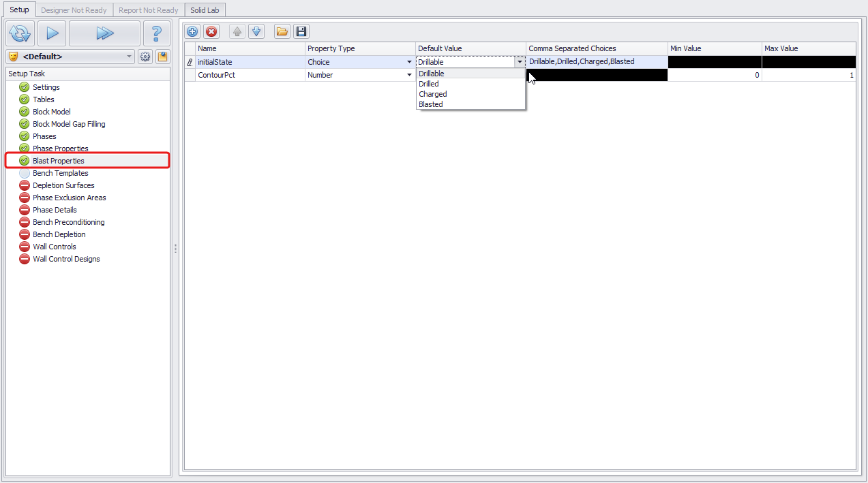
Task: Add a new property row
Action: (x=193, y=31)
